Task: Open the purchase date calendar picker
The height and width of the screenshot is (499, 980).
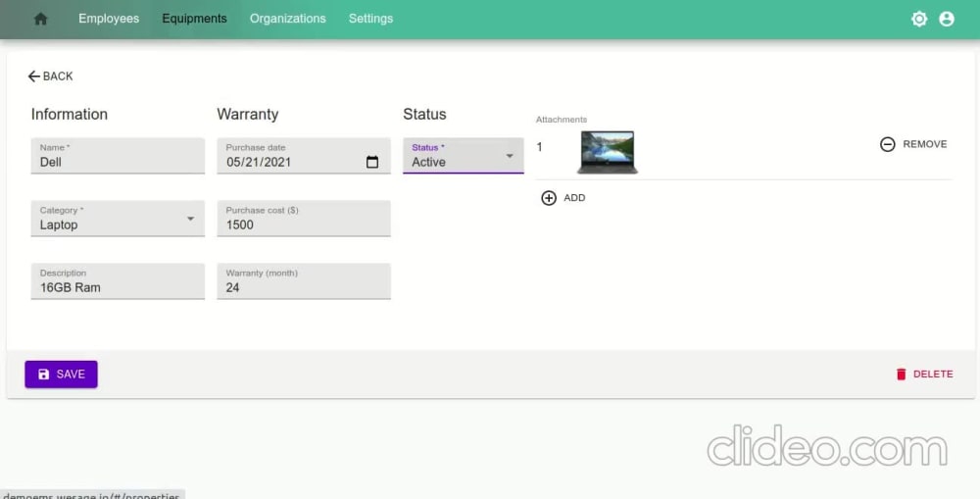Action: point(371,162)
